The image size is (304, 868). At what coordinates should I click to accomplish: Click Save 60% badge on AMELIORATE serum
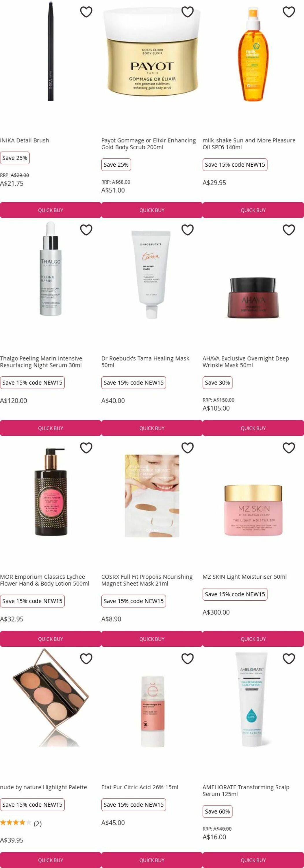point(218,811)
